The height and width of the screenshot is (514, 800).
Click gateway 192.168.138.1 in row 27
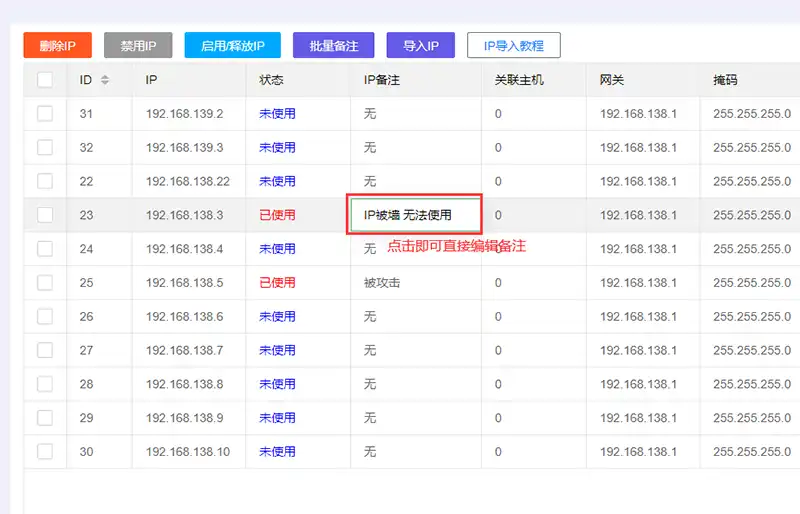click(x=638, y=350)
